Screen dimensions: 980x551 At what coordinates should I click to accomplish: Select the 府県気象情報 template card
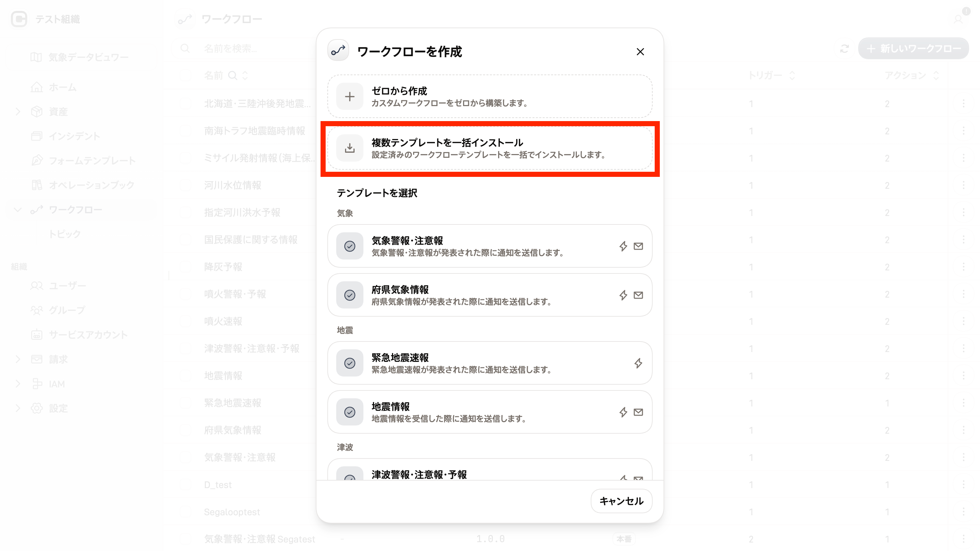(x=490, y=295)
